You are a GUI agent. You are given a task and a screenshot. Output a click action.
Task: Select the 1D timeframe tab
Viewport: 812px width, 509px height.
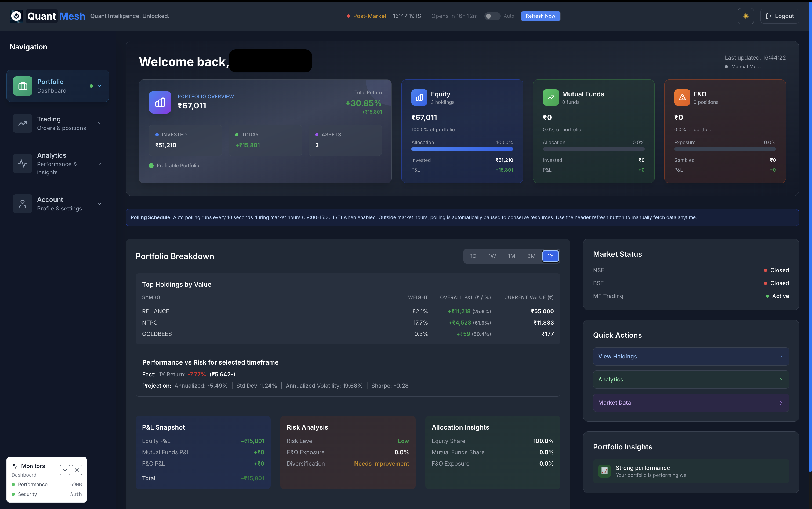(x=473, y=256)
